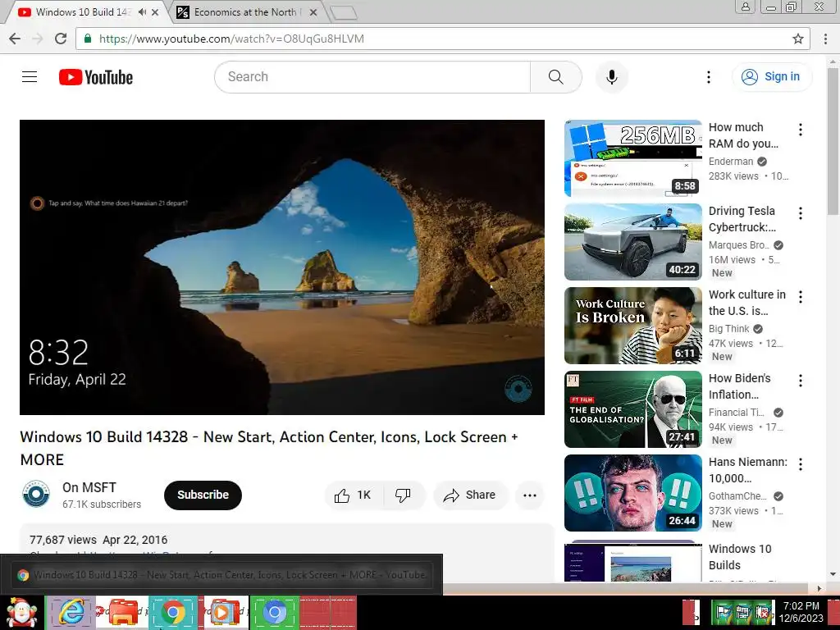
Task: Switch to Chrome taskbar icon
Action: coord(173,612)
